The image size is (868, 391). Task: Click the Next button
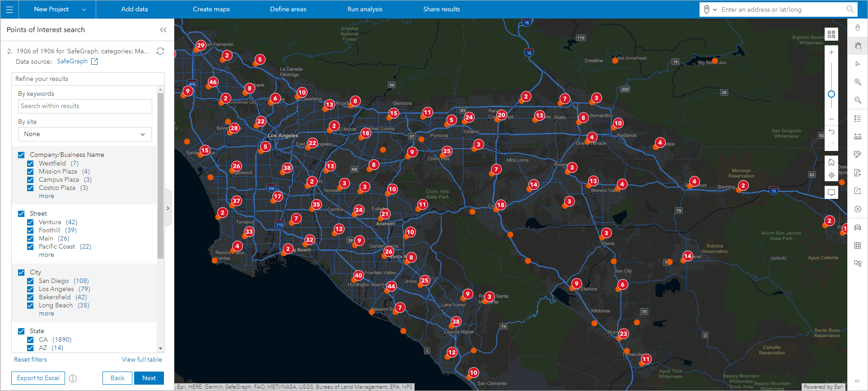pos(149,378)
